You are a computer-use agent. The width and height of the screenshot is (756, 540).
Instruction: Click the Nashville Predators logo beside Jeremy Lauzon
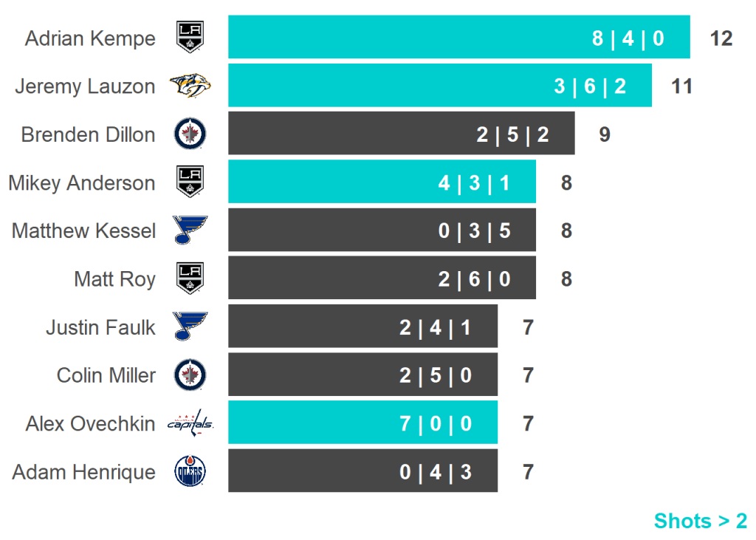(190, 86)
